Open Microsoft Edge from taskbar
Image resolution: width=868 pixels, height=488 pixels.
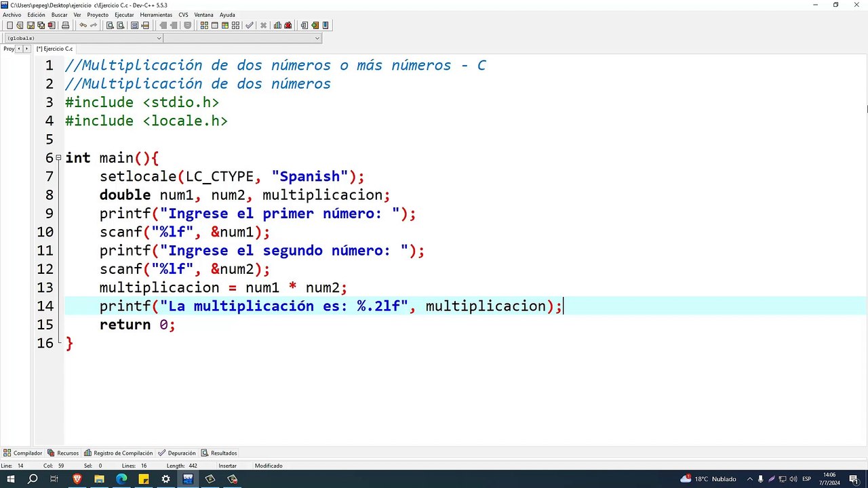pyautogui.click(x=121, y=479)
